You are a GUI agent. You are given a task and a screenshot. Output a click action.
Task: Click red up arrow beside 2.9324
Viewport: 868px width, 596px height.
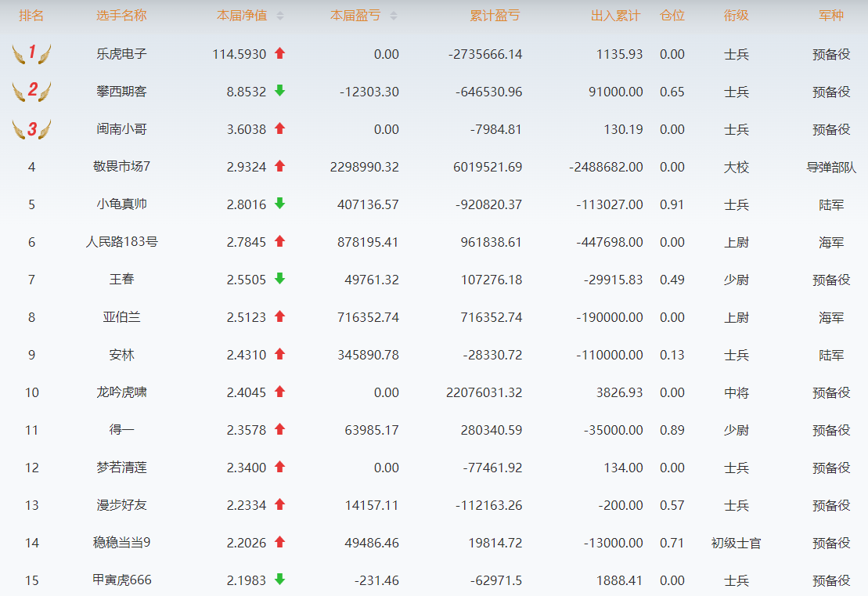[x=280, y=165]
